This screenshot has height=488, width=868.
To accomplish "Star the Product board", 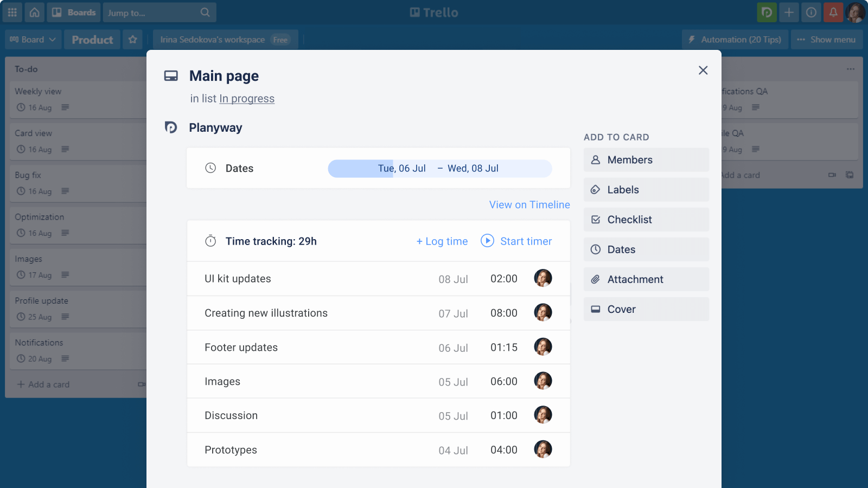I will (x=132, y=39).
